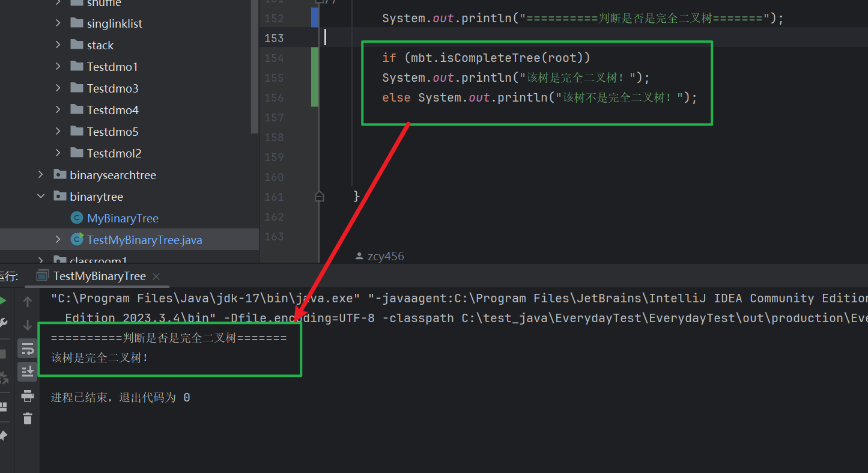
Task: Click the Testdmo1 folder icon
Action: (76, 67)
